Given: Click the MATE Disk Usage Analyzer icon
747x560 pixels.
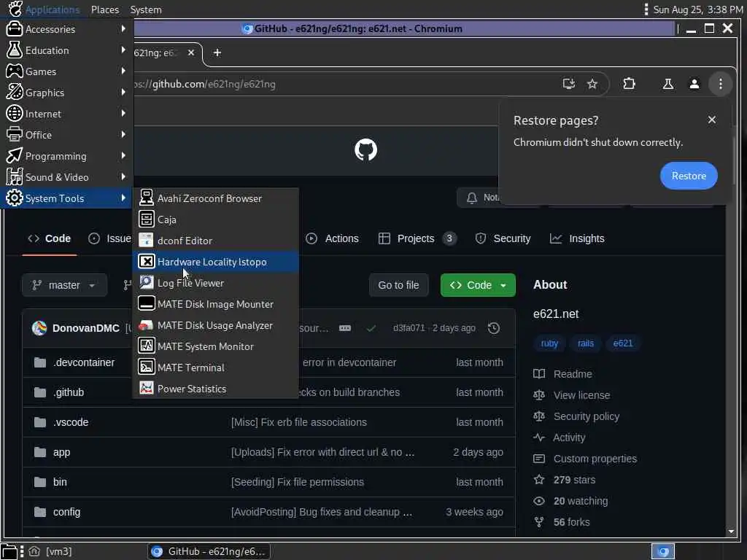Looking at the screenshot, I should (x=146, y=325).
